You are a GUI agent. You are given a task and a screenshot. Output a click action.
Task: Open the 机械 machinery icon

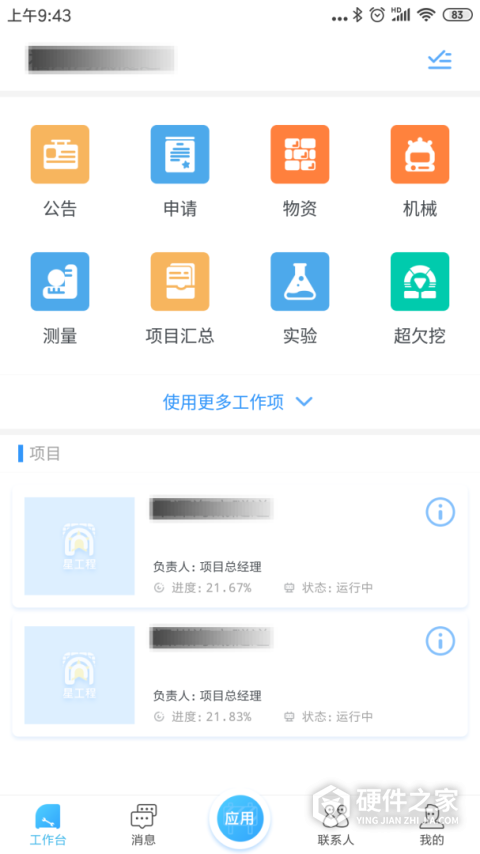pos(420,155)
